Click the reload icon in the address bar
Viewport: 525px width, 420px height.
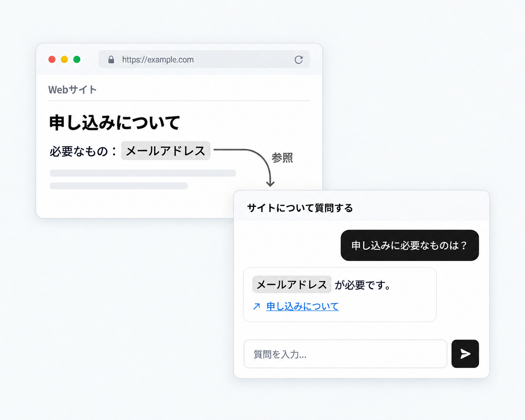click(x=298, y=60)
